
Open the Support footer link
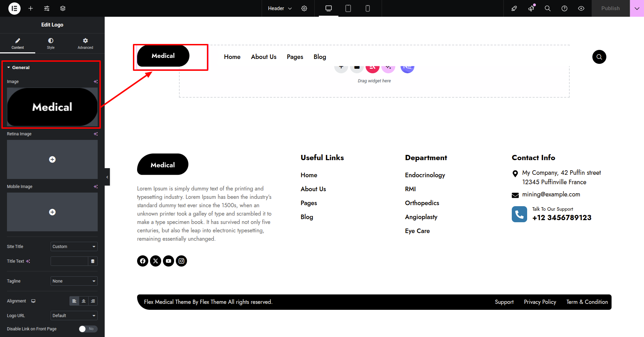coord(504,302)
